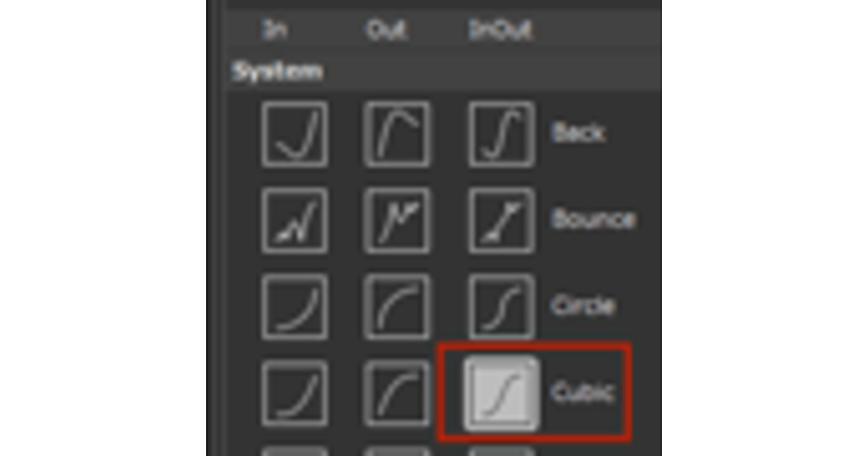Click the Circle row label

point(583,306)
